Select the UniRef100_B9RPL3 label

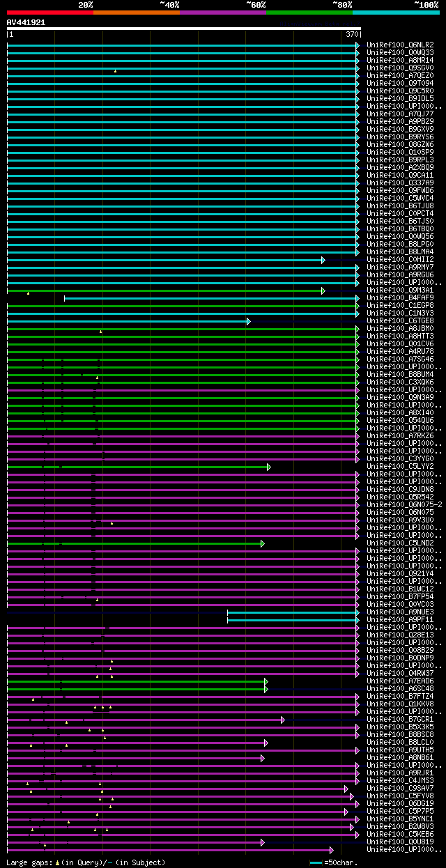[400, 160]
